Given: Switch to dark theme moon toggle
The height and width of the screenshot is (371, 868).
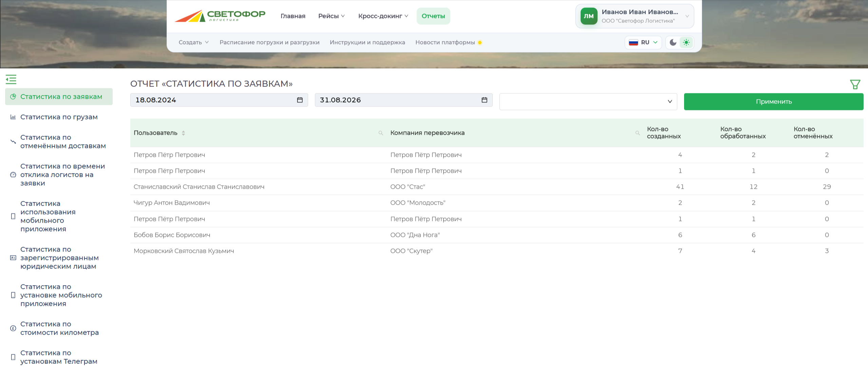Looking at the screenshot, I should (x=673, y=42).
